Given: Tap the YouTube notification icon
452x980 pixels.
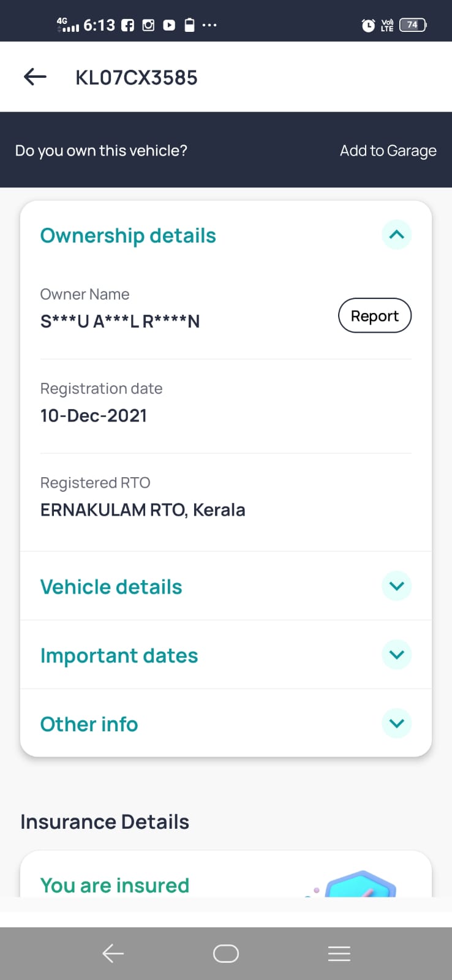Looking at the screenshot, I should point(169,25).
